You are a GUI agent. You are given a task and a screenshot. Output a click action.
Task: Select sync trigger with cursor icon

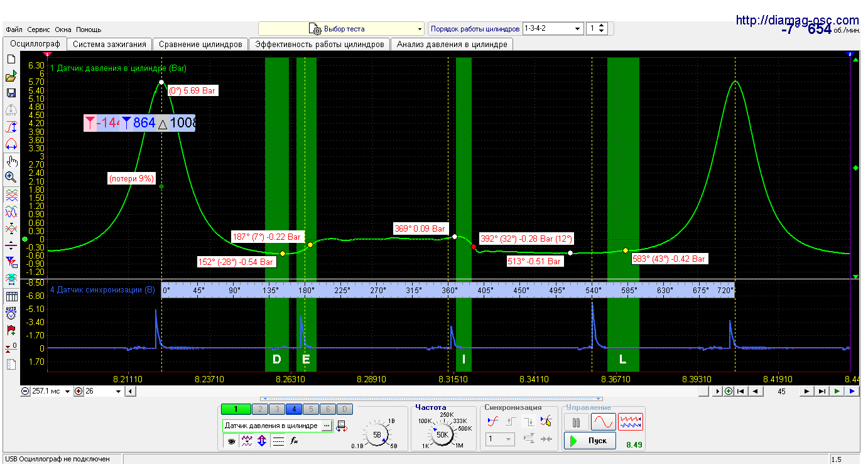pos(546,422)
